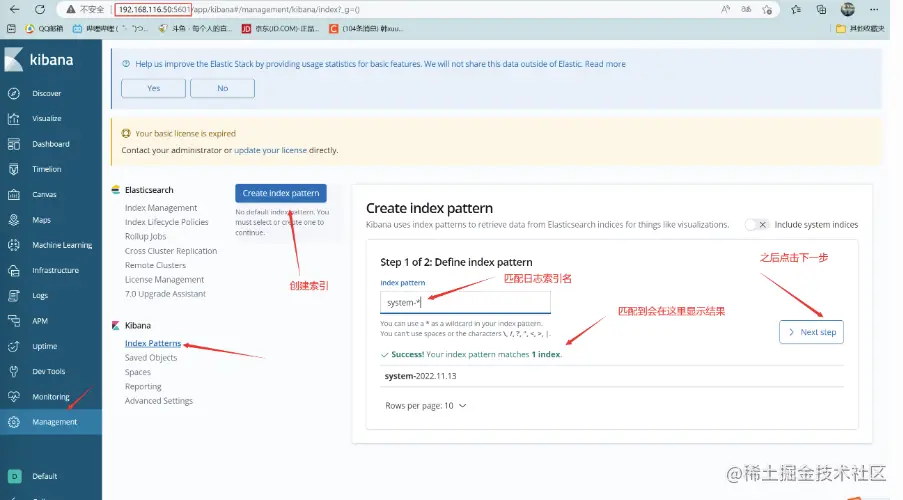903x500 pixels.
Task: Open Index Patterns link under Kibana
Action: click(153, 343)
